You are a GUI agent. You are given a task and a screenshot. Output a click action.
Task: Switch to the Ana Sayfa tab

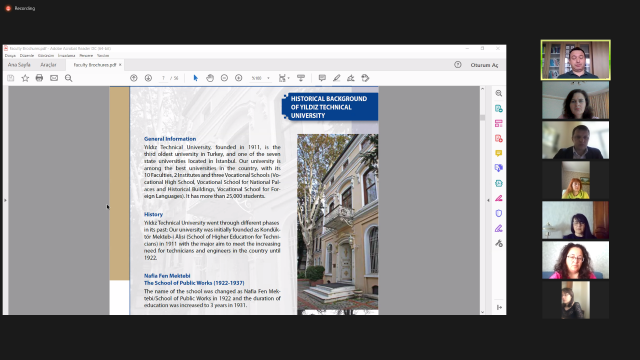pos(19,65)
